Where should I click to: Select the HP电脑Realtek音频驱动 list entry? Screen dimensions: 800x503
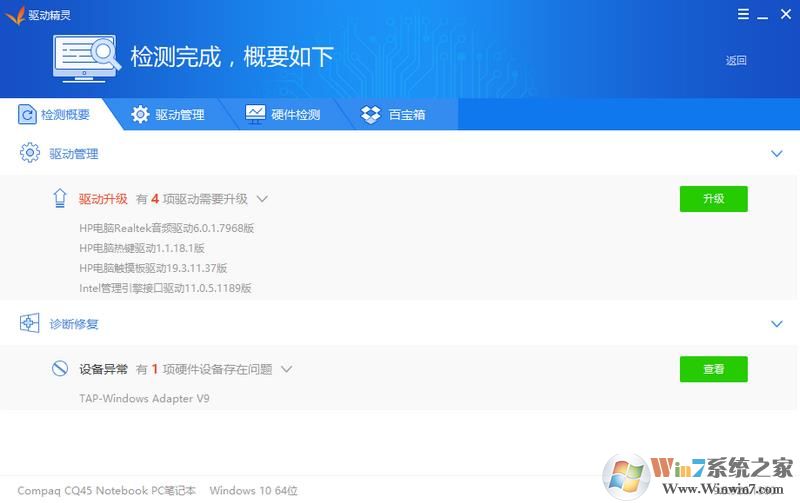coord(166,228)
